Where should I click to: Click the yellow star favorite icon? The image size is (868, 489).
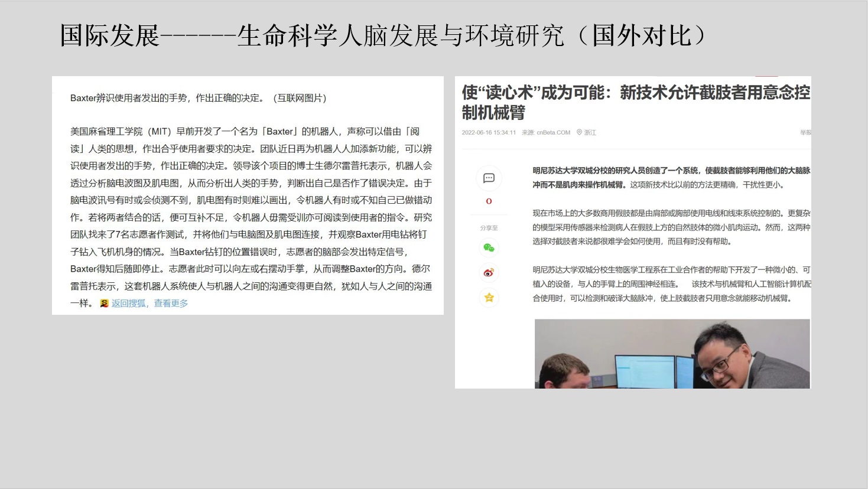(x=489, y=298)
